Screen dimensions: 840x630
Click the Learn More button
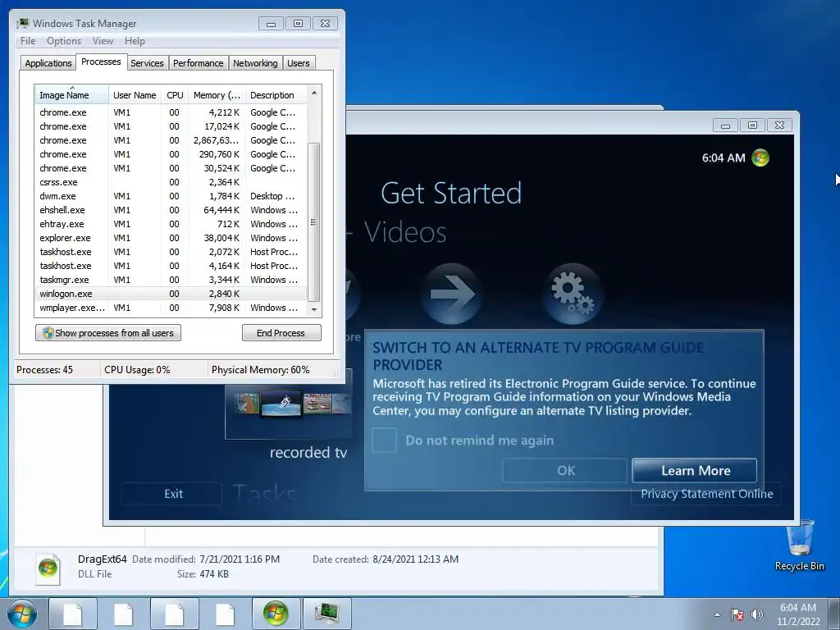[695, 470]
